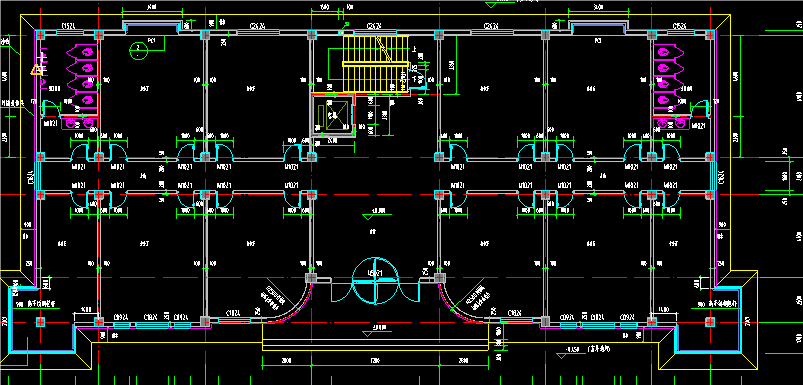The height and width of the screenshot is (385, 803).
Task: Pick the swing door right of revolving door
Action: 409,291
